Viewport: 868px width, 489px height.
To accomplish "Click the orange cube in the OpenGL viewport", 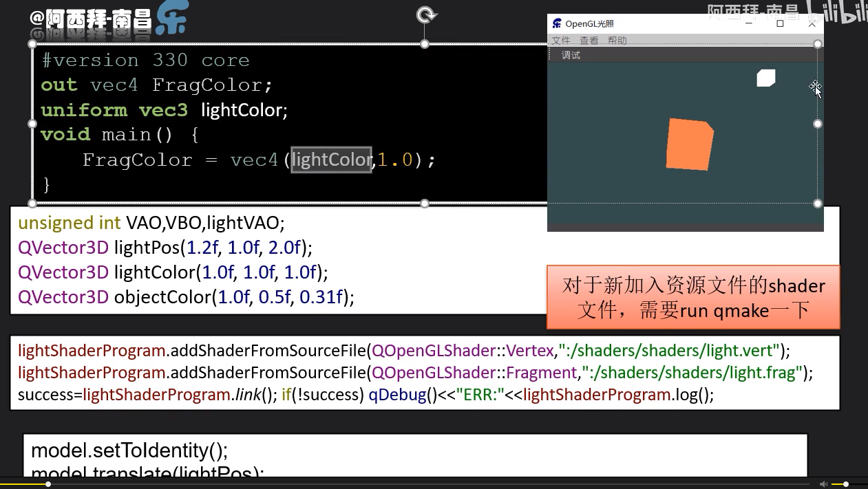I will click(688, 144).
